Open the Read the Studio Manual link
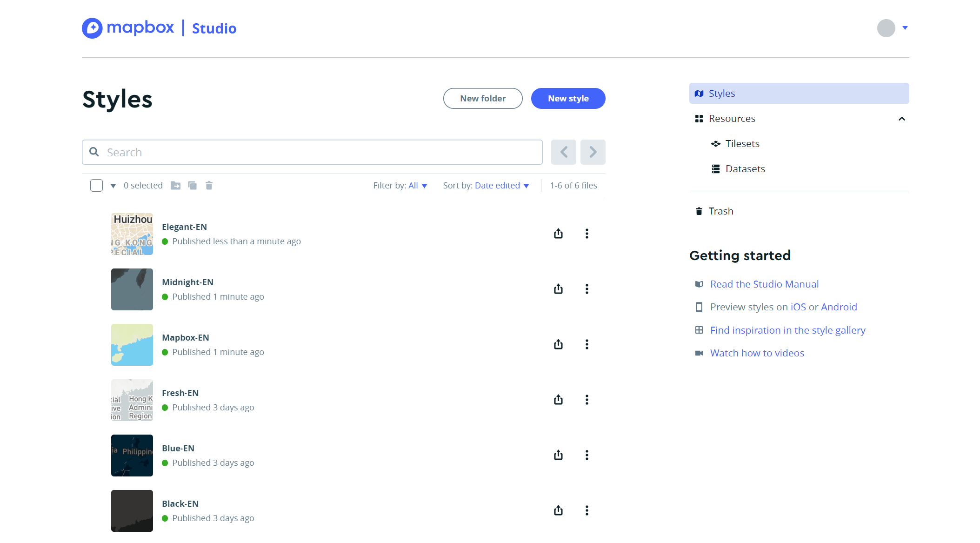The height and width of the screenshot is (543, 980). [x=764, y=284]
